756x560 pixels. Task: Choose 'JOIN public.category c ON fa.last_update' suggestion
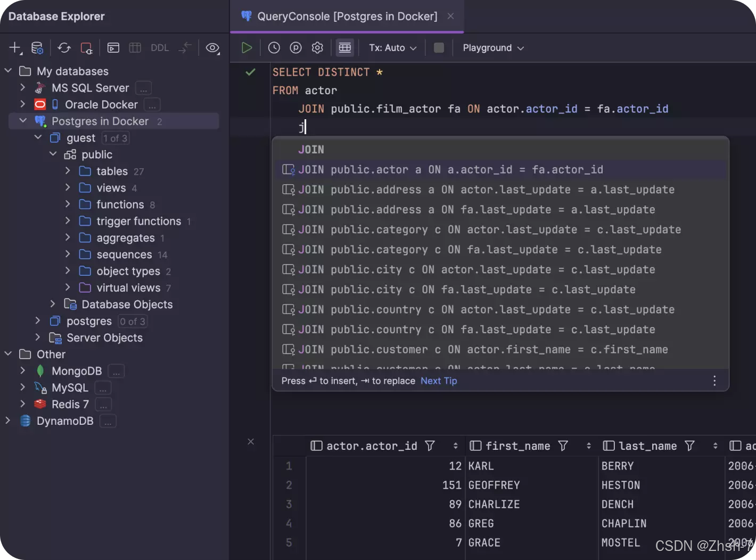(x=500, y=250)
